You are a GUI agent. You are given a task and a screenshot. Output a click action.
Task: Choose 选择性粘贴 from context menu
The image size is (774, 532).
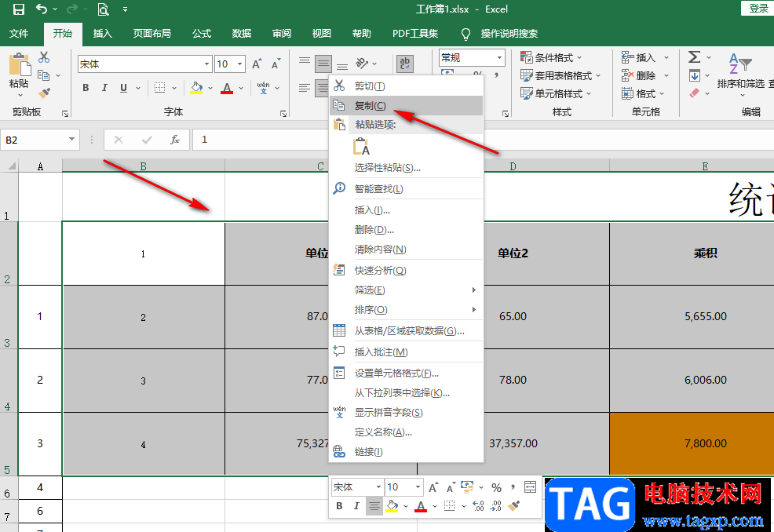406,168
